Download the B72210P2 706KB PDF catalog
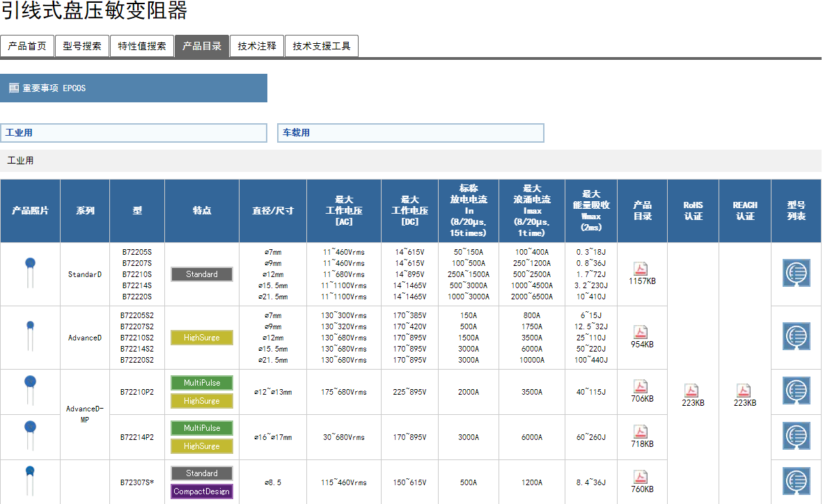Screen dimensions: 823x504 click(641, 386)
